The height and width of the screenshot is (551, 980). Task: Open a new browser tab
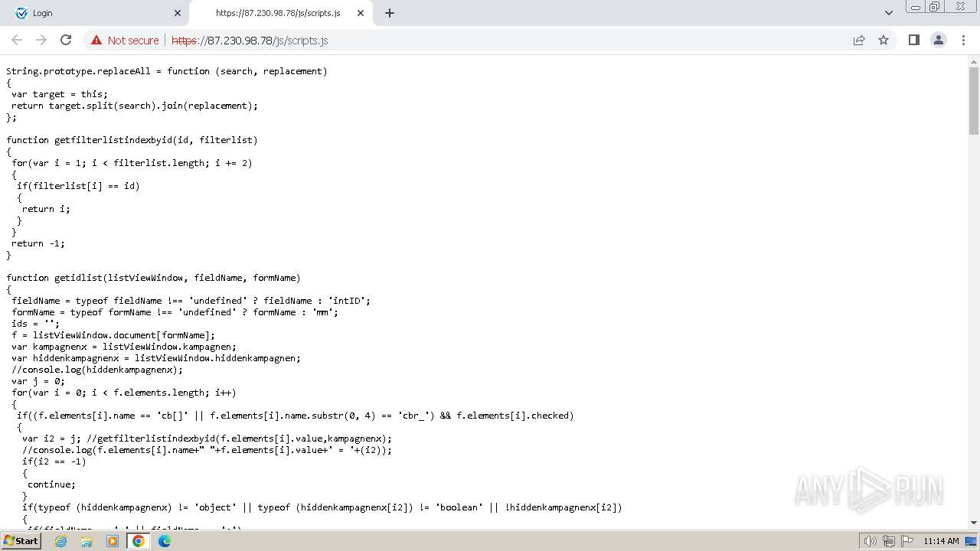[389, 13]
